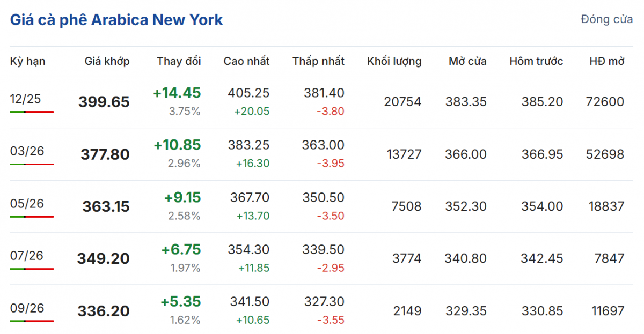This screenshot has width=644, height=334.
Task: Click the 'Đóng cửa' status label
Action: tap(606, 20)
